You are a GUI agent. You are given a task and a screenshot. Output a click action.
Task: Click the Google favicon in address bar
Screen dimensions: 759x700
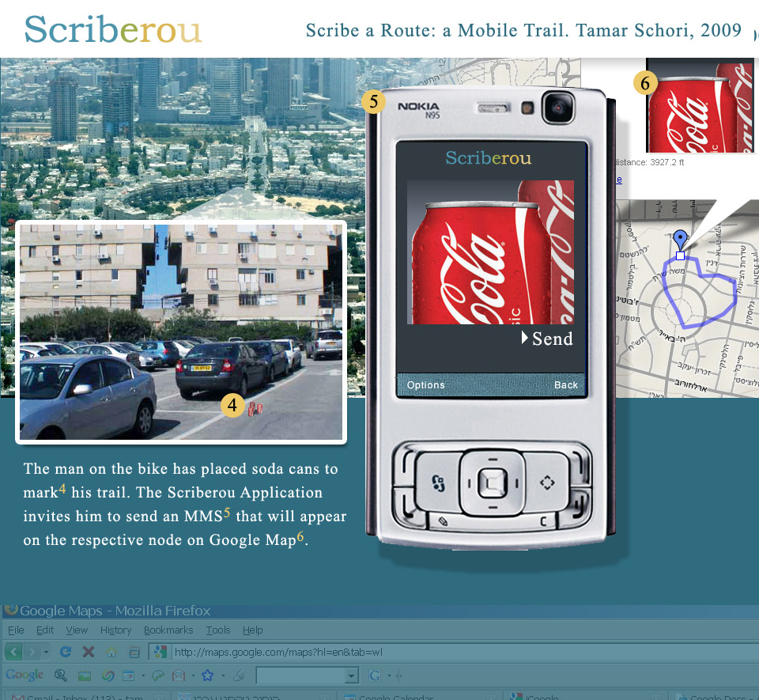coord(160,652)
